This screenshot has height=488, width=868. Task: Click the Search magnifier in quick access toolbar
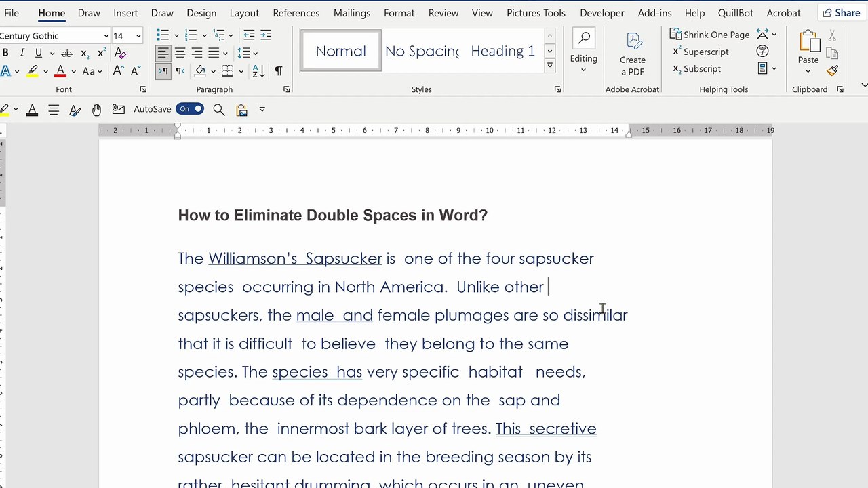tap(219, 109)
